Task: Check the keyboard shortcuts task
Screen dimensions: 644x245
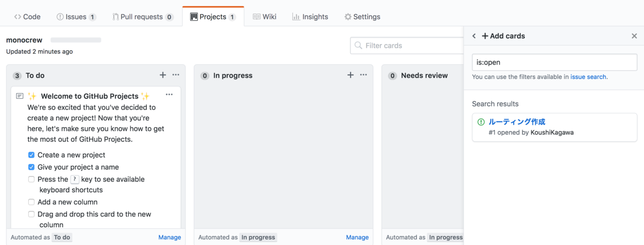Action: pyautogui.click(x=31, y=179)
